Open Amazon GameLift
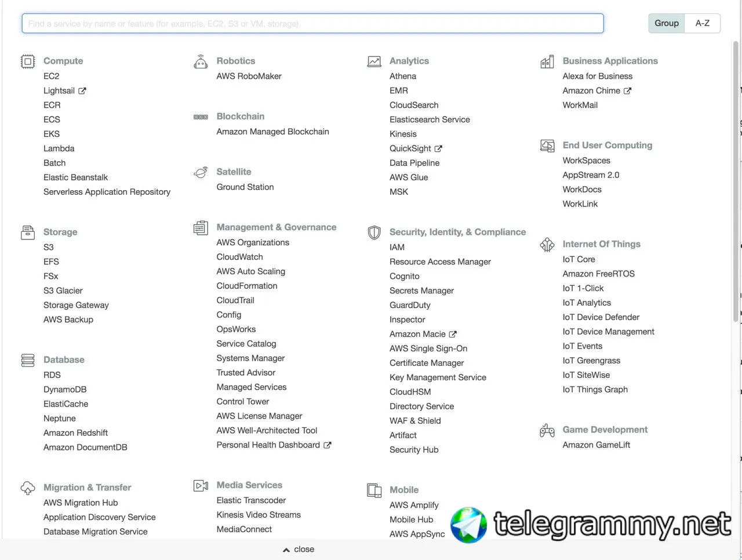This screenshot has width=742, height=560. click(596, 445)
